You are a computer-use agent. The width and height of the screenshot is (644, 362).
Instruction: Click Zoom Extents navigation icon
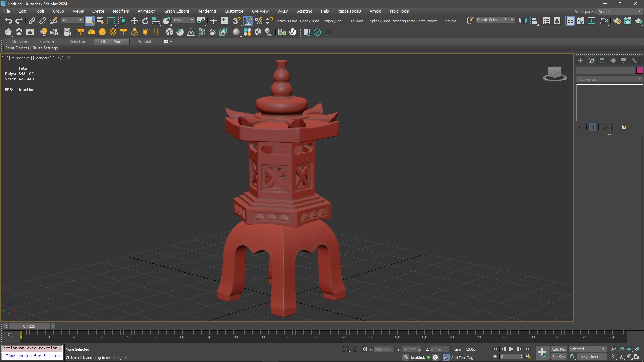pyautogui.click(x=629, y=349)
